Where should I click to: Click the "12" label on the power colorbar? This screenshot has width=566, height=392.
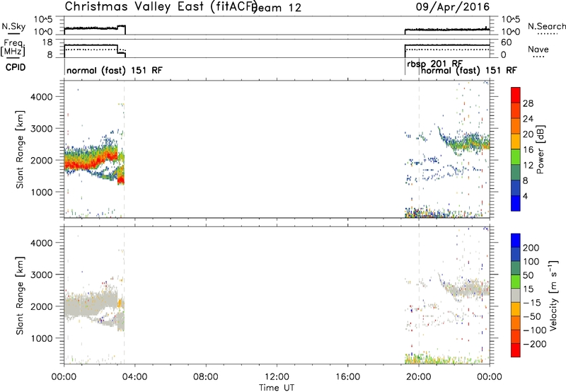click(x=528, y=166)
